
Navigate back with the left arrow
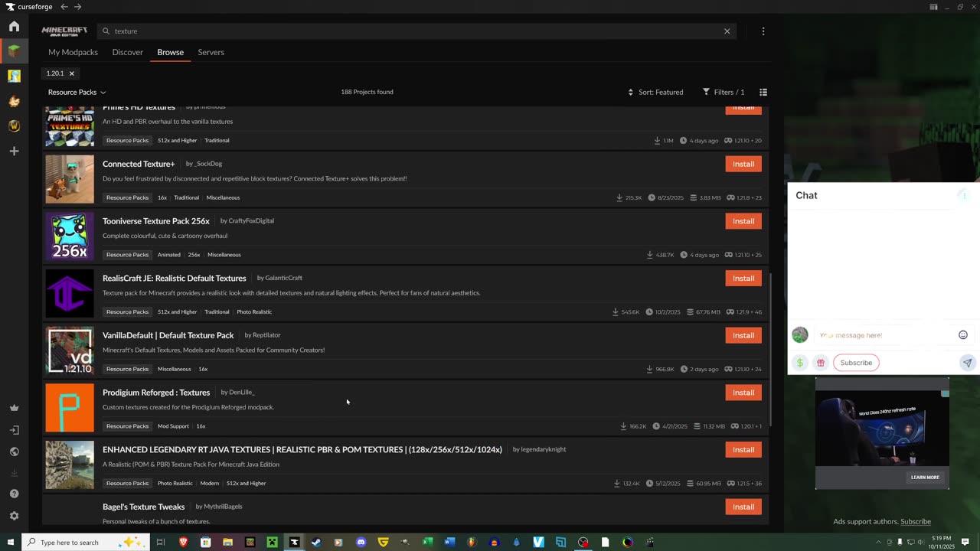(64, 7)
